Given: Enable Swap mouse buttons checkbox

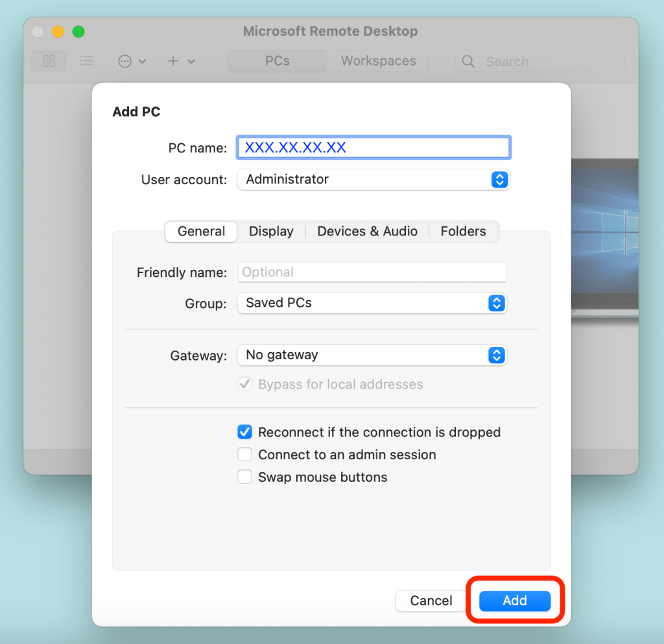Looking at the screenshot, I should 244,477.
